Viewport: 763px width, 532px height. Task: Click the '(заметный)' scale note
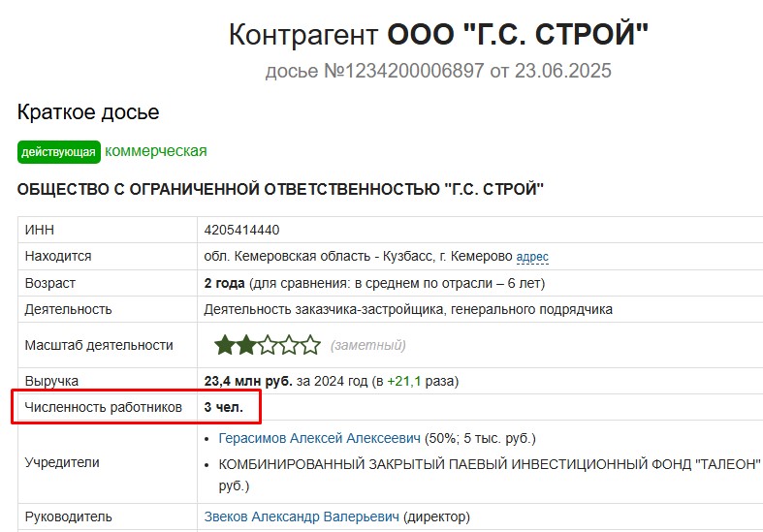tap(367, 345)
